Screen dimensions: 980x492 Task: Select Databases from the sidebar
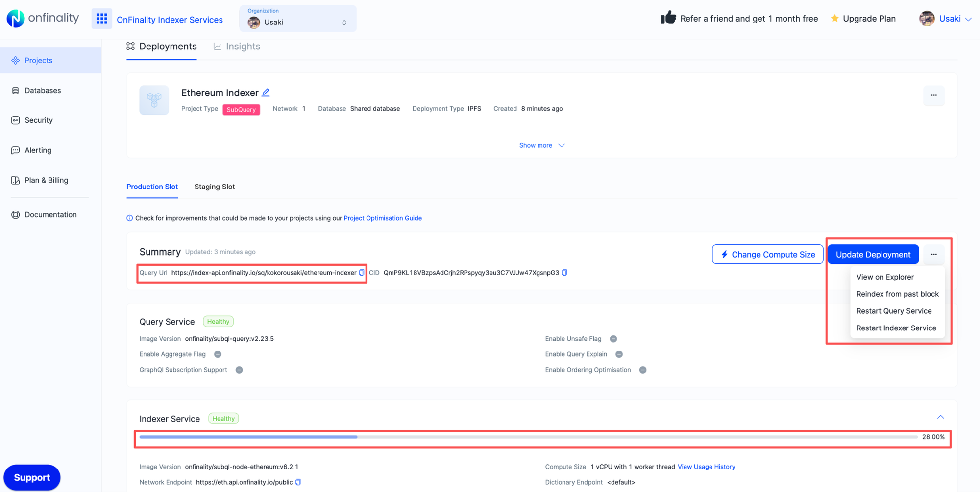tap(43, 90)
